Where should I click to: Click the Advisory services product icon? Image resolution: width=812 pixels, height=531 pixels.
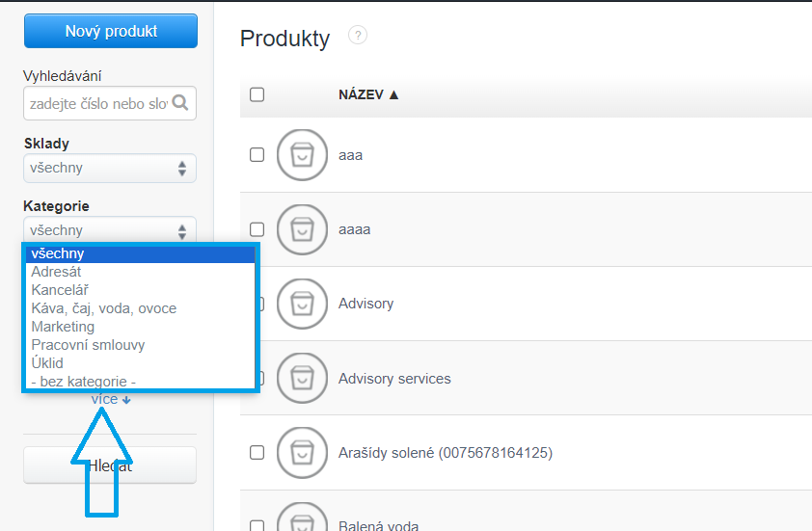(302, 379)
